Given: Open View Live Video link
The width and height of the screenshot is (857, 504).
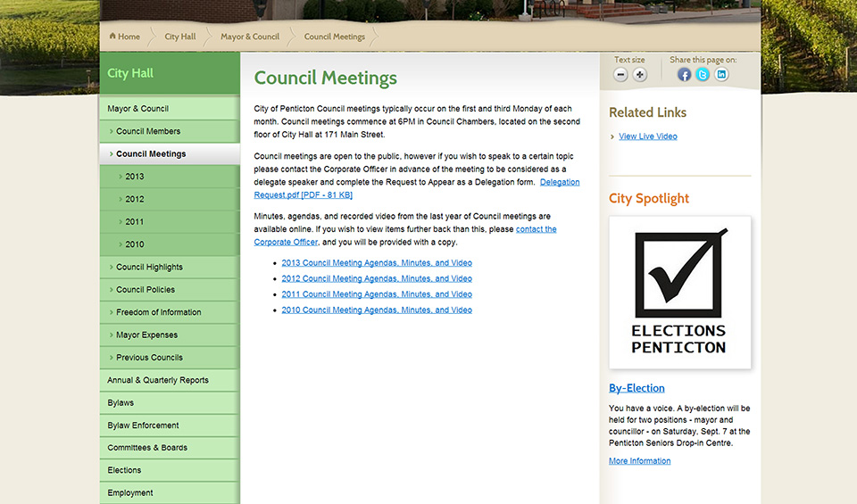Looking at the screenshot, I should 647,136.
